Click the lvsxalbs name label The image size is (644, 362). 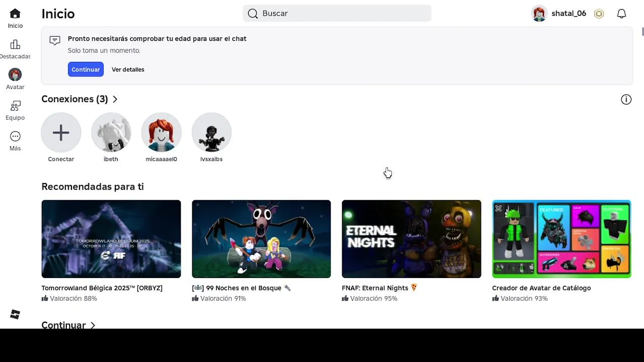coord(211,159)
